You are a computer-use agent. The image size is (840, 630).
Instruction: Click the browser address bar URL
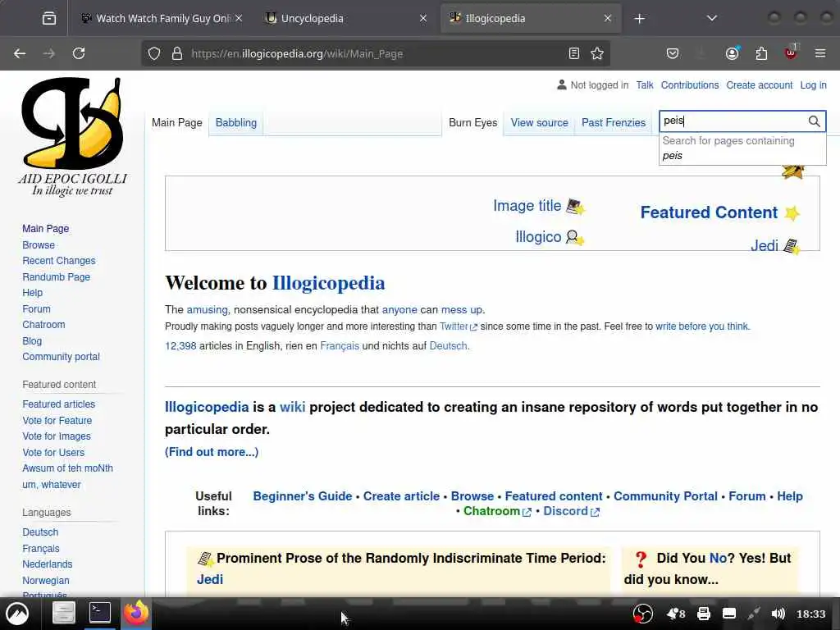click(375, 53)
